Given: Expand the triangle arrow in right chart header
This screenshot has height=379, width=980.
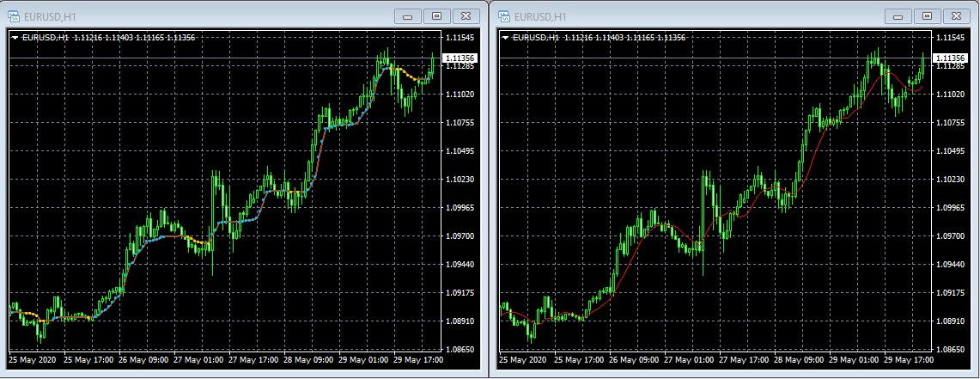Looking at the screenshot, I should coord(504,38).
